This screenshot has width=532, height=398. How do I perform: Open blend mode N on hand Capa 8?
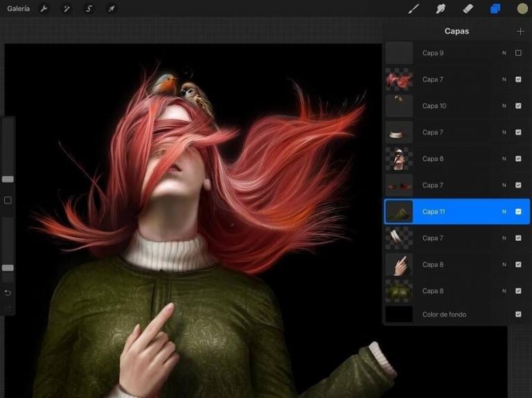click(504, 264)
